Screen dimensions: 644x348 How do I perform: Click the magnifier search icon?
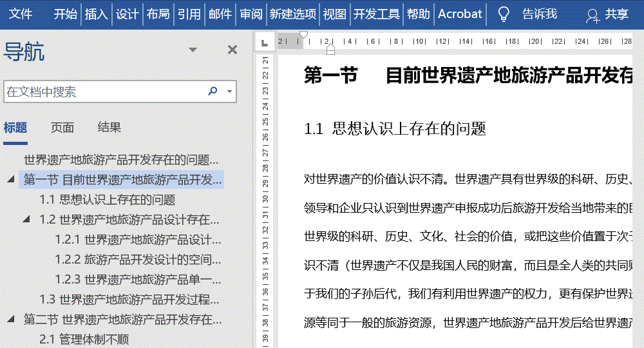pos(213,91)
